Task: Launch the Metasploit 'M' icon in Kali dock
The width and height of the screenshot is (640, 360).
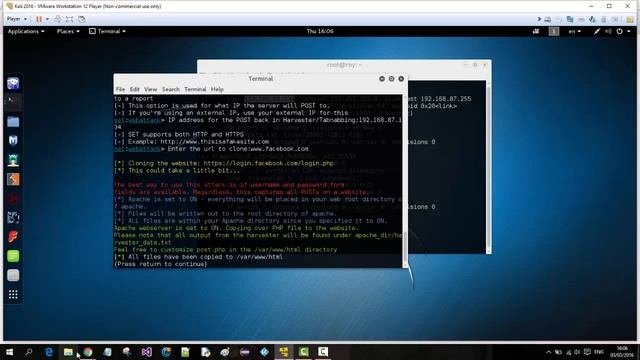Action: coord(13,141)
